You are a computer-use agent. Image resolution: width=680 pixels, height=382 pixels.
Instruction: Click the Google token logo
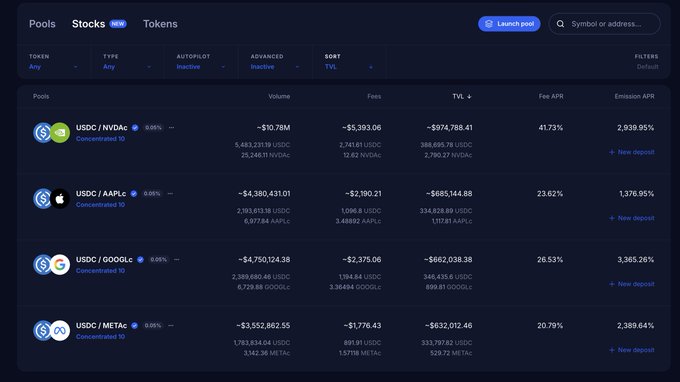click(x=60, y=264)
